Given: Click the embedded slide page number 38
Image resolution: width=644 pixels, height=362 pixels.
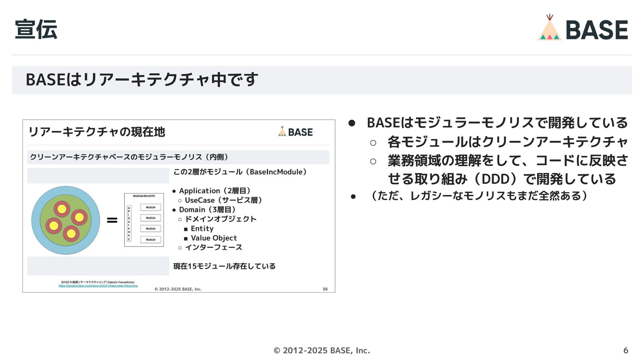Looking at the screenshot, I should pyautogui.click(x=325, y=289).
